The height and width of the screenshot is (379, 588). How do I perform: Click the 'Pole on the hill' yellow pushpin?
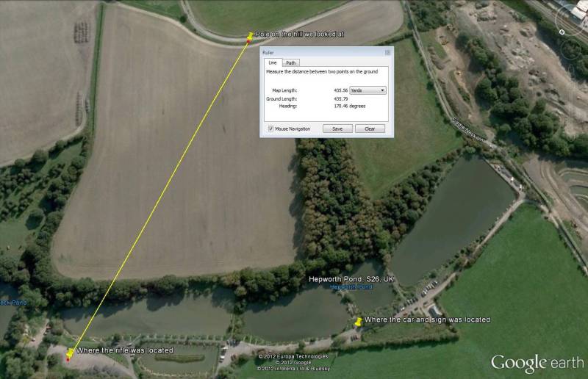250,36
